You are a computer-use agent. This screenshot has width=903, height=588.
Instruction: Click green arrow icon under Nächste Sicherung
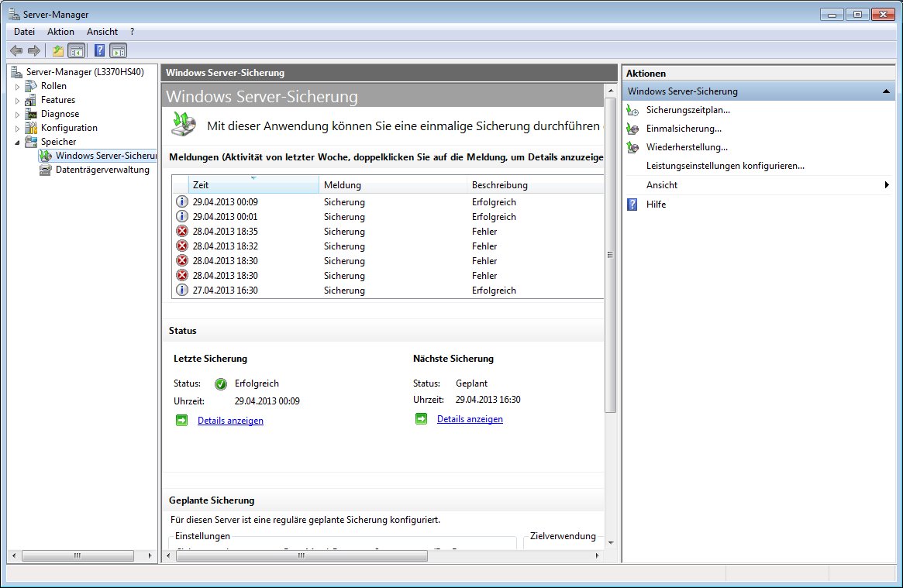(422, 419)
